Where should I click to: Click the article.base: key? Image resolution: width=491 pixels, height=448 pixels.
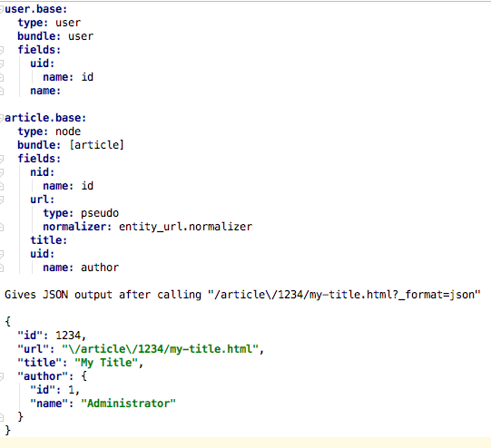pos(45,118)
